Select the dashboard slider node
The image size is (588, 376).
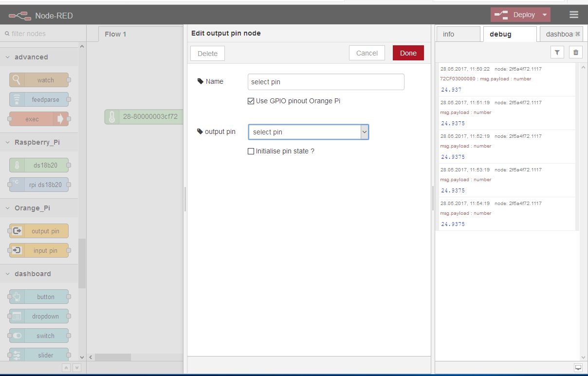pyautogui.click(x=39, y=355)
